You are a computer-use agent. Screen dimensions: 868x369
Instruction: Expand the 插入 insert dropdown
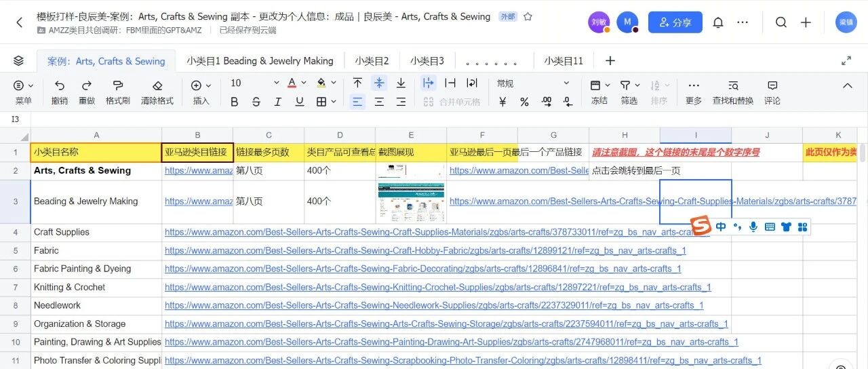pos(201,92)
